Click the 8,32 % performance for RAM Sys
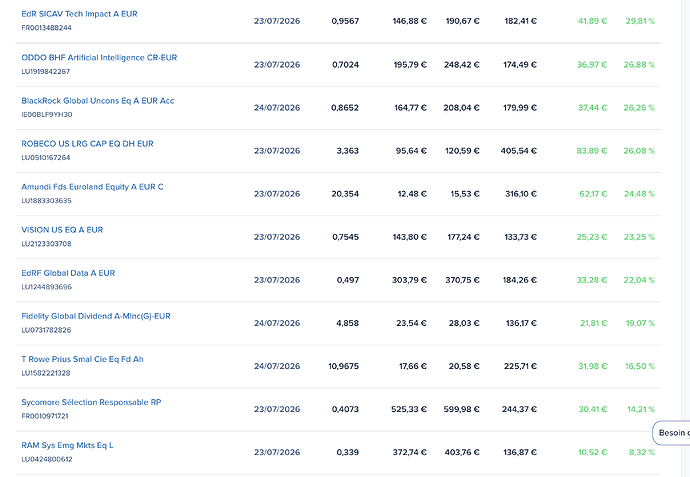690x477 pixels. (x=642, y=453)
